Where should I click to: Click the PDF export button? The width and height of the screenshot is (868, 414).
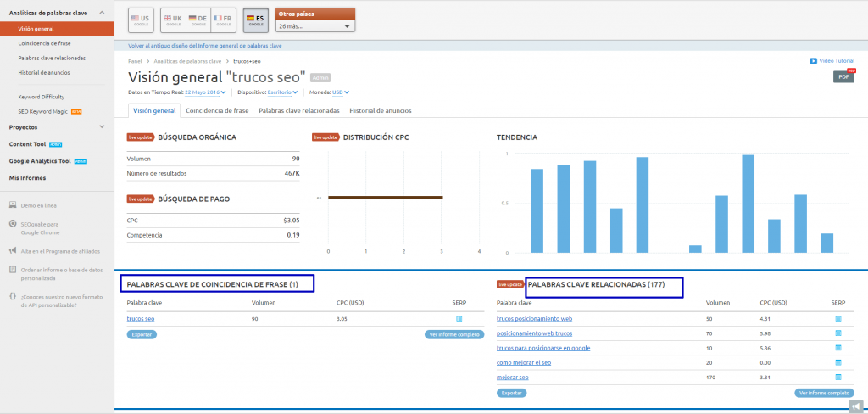(x=843, y=77)
